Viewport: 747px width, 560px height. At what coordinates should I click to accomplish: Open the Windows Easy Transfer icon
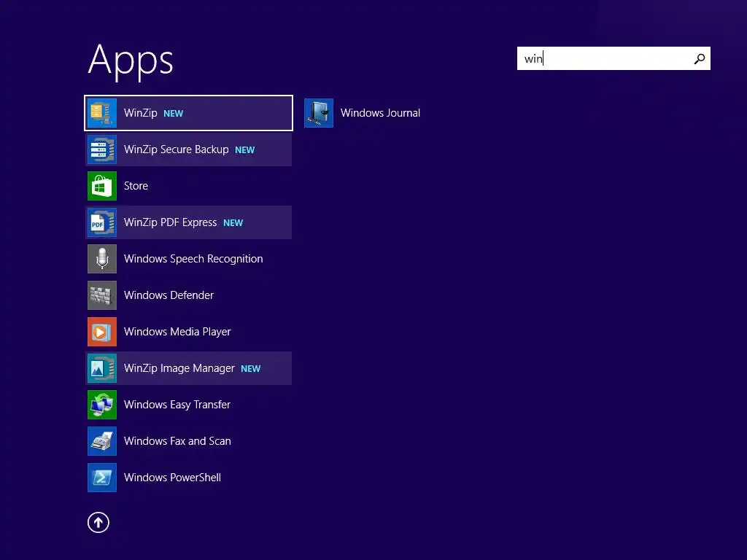point(102,404)
